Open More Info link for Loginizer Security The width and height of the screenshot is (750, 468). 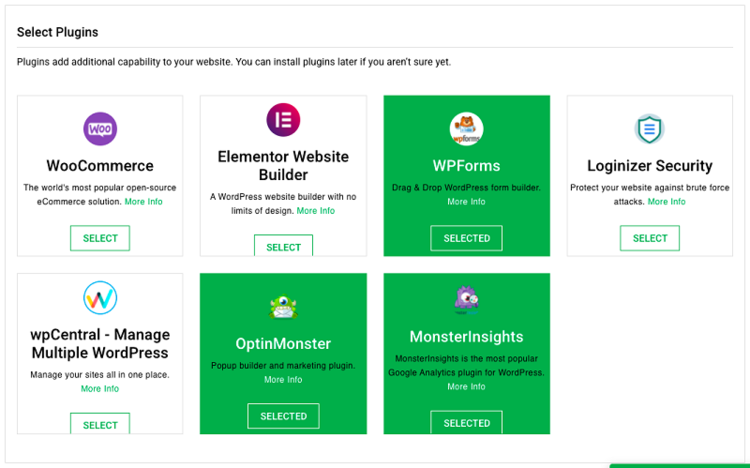click(666, 202)
